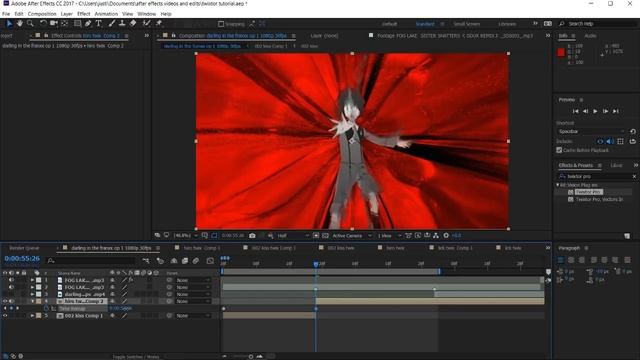This screenshot has width=640, height=360.
Task: Toggle the Draft 3D button in the timeline
Action: pos(160,260)
